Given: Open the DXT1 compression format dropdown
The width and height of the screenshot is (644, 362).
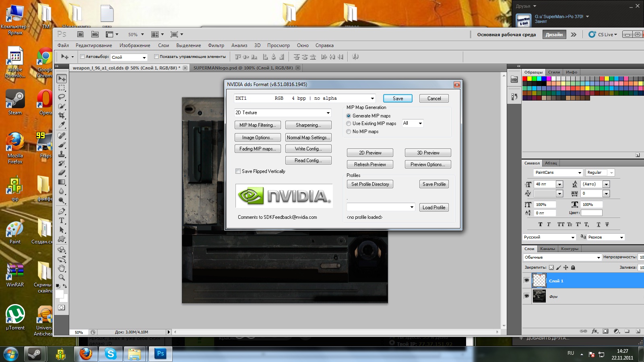Looking at the screenshot, I should pyautogui.click(x=372, y=99).
